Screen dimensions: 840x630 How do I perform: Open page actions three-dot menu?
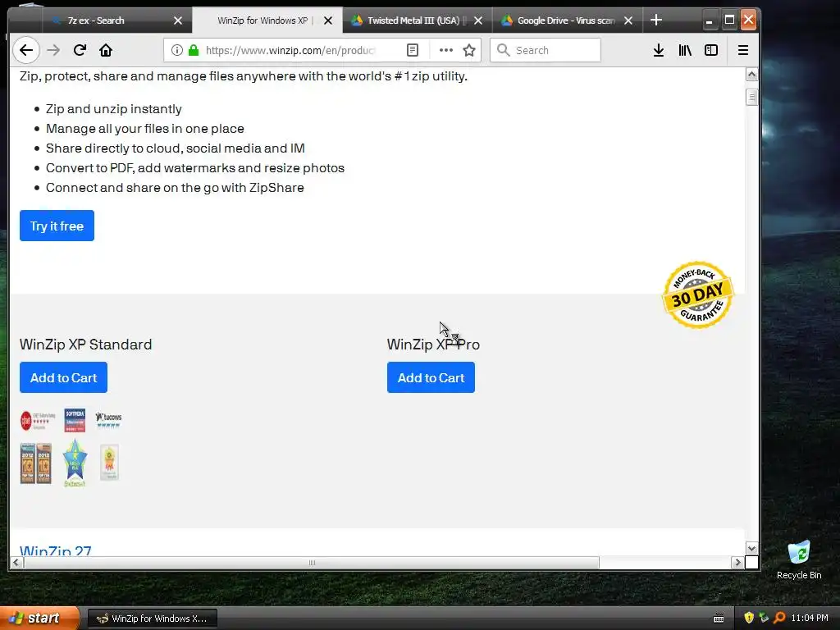point(445,50)
